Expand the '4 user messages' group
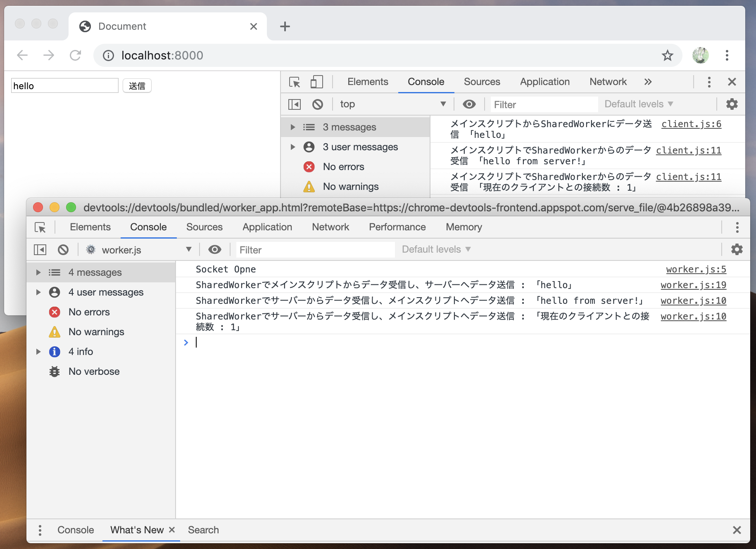 pos(38,292)
